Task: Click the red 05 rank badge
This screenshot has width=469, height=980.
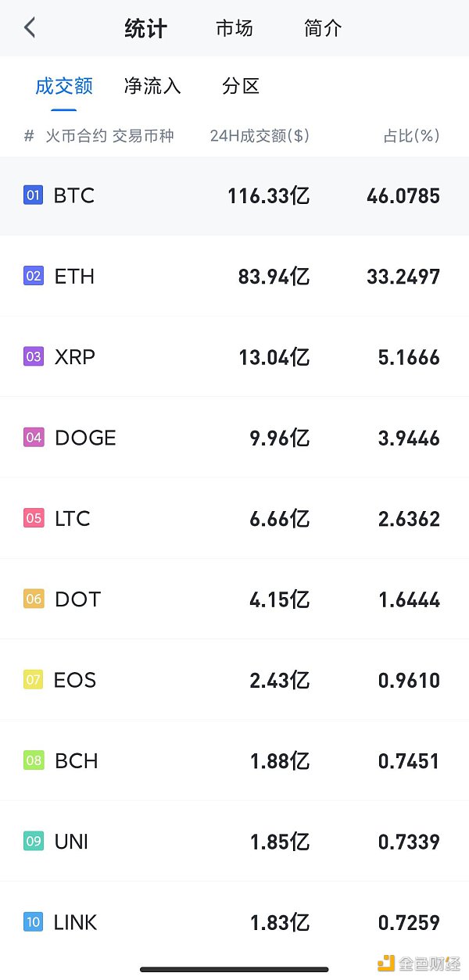Action: click(x=34, y=518)
